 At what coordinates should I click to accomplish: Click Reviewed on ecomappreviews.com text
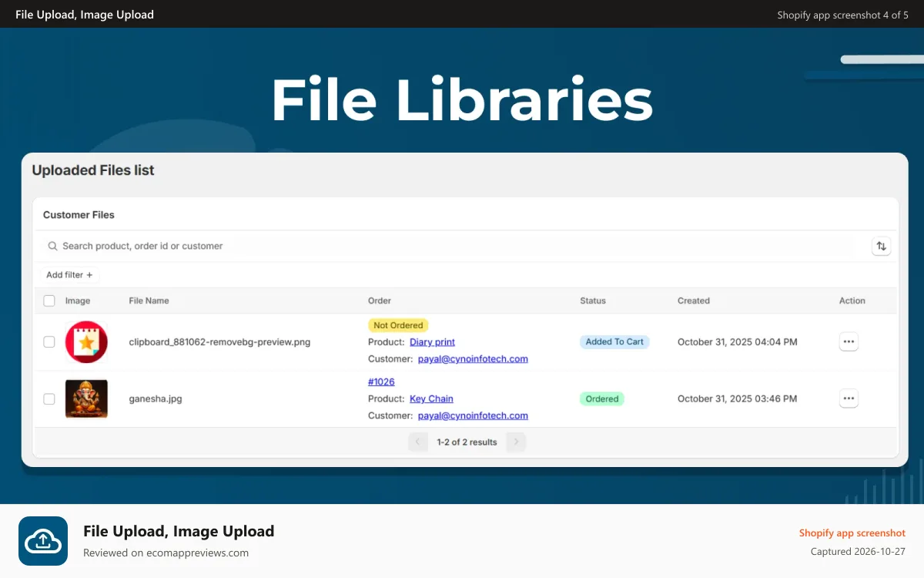pos(166,553)
